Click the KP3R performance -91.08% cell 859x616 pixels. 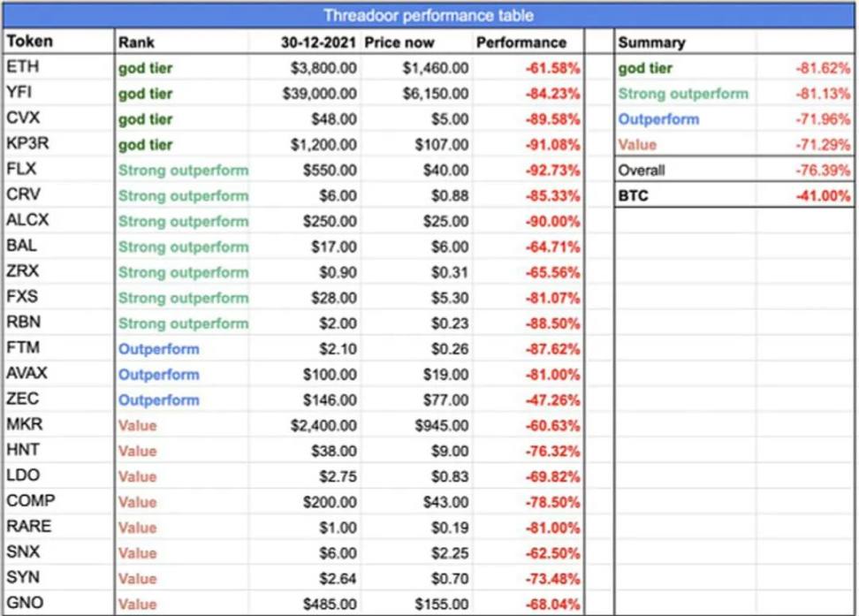528,144
